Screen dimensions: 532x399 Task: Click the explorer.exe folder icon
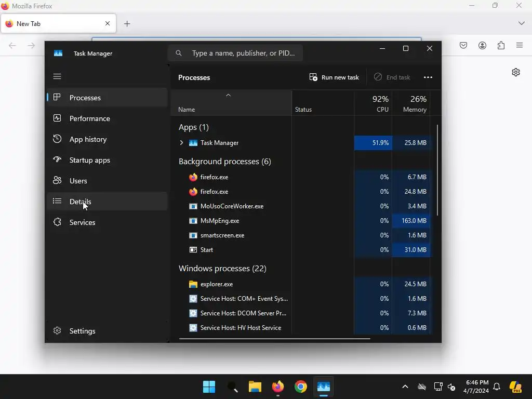point(193,284)
